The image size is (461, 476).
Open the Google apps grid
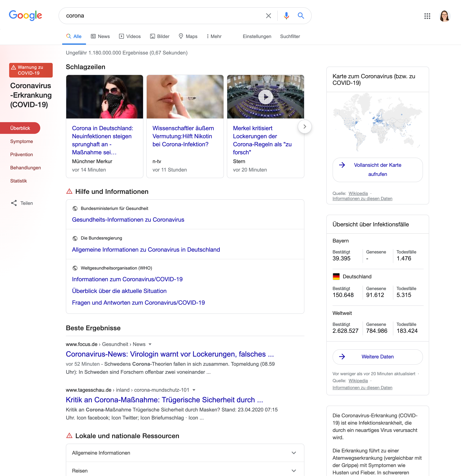[x=427, y=16]
